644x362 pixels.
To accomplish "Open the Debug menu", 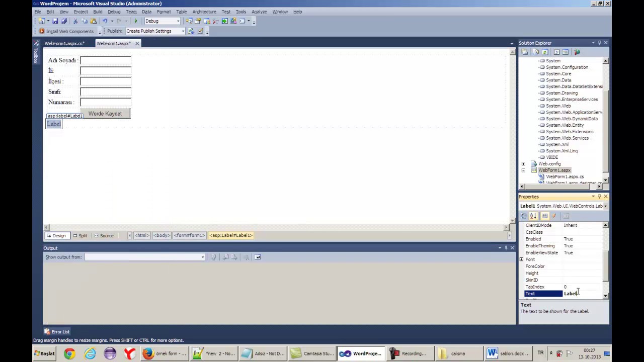I will point(114,12).
